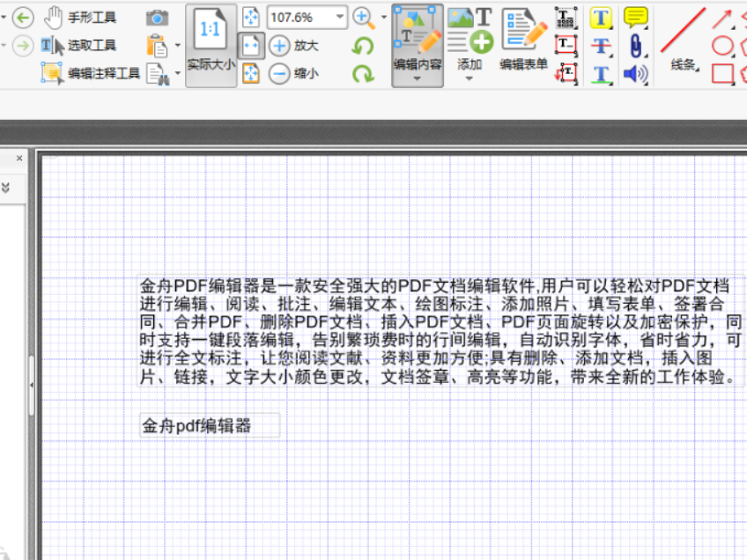Screen dimensions: 747x560
Task: Select the red text box tool
Action: pyautogui.click(x=566, y=46)
